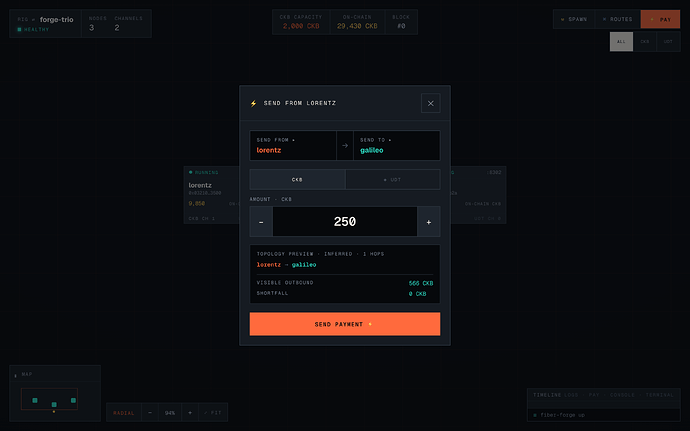Zoom out with the minus beside 94%

150,413
